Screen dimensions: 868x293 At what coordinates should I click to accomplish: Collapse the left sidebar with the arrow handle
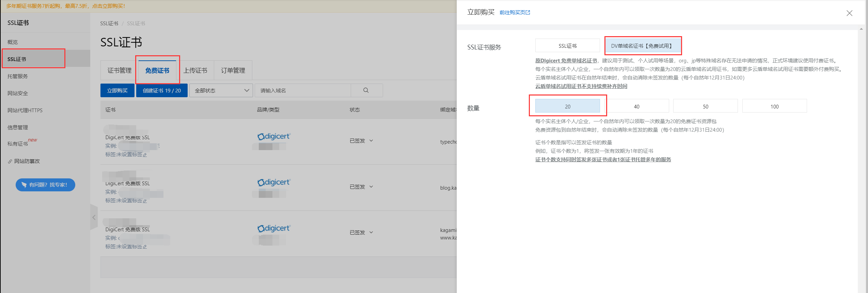94,217
